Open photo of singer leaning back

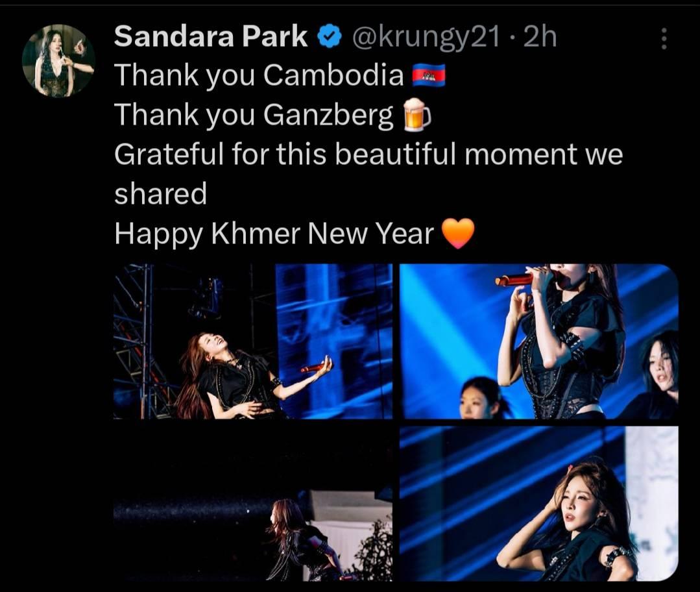tap(253, 341)
